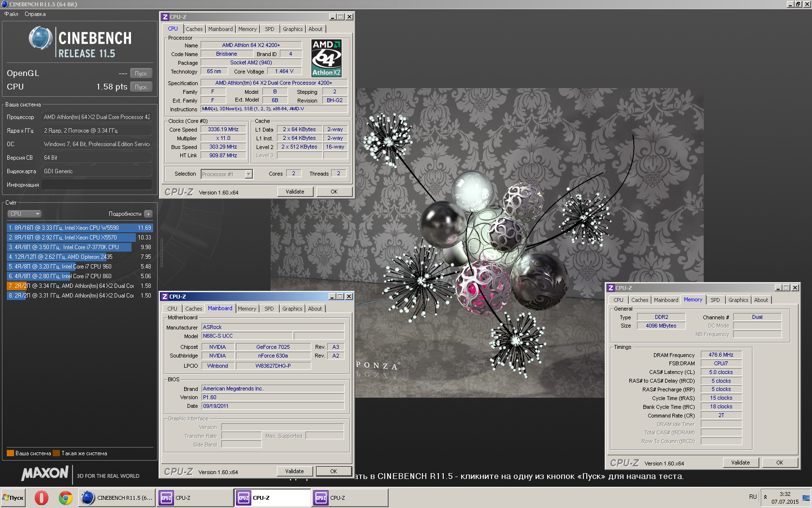Click the taskbar clock 3:32
Screen dimensions: 812x508
(785, 494)
